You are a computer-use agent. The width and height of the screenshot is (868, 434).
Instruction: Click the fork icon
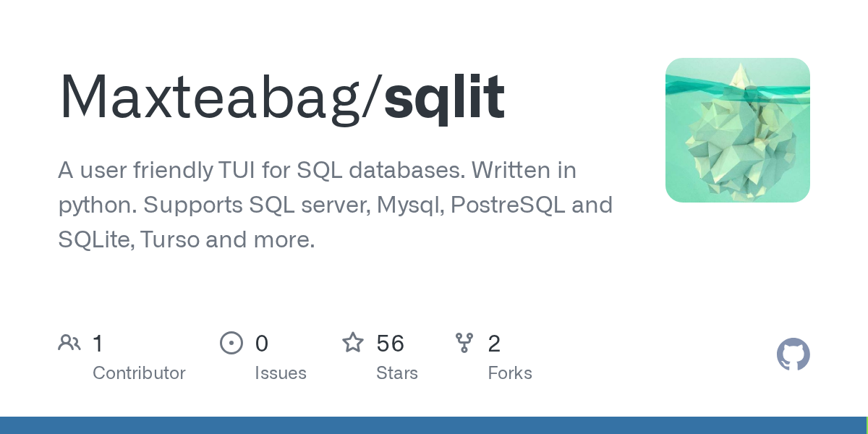(464, 343)
